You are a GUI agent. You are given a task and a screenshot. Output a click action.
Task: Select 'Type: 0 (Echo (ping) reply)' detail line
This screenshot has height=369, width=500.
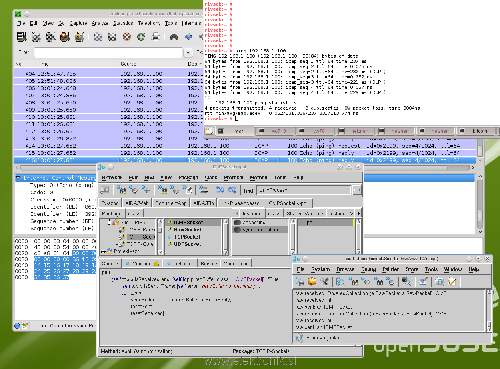point(62,185)
